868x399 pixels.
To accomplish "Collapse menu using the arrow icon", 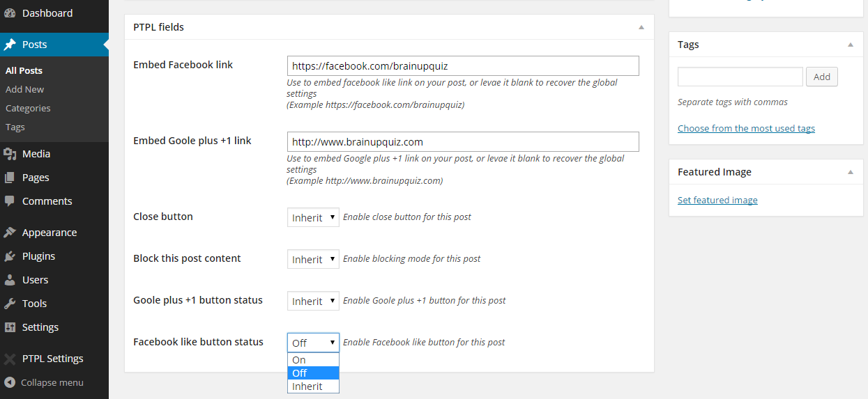I will [10, 382].
